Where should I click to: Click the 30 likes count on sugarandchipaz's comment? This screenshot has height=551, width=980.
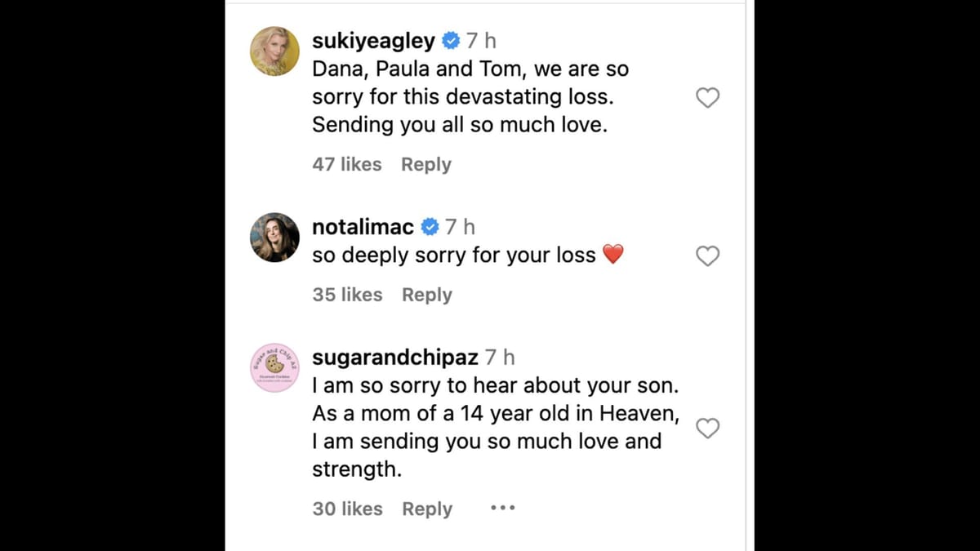346,509
